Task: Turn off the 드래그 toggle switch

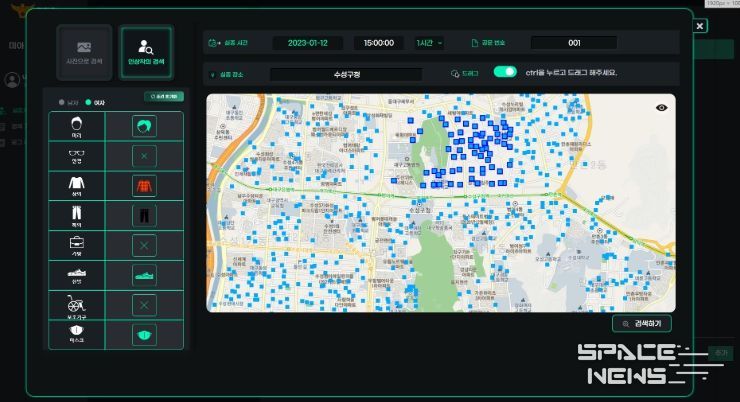Action: coord(505,73)
